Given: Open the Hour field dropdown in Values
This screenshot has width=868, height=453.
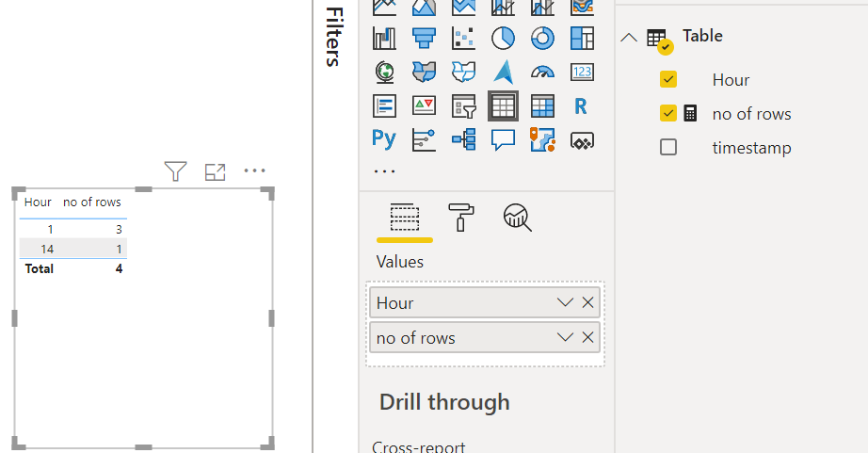Looking at the screenshot, I should (x=565, y=302).
